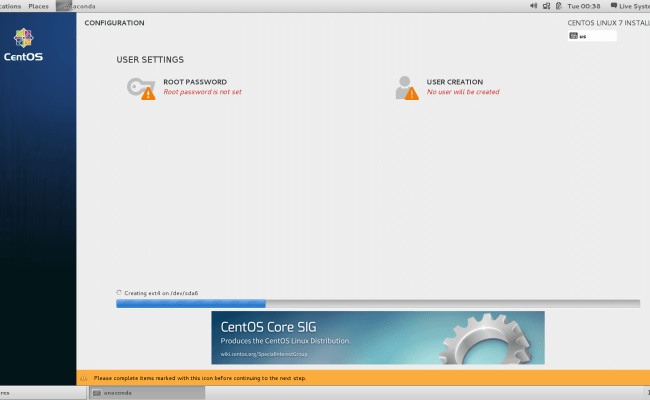This screenshot has height=400, width=650.
Task: Open the Tue 00:38 clock
Action: coord(584,6)
